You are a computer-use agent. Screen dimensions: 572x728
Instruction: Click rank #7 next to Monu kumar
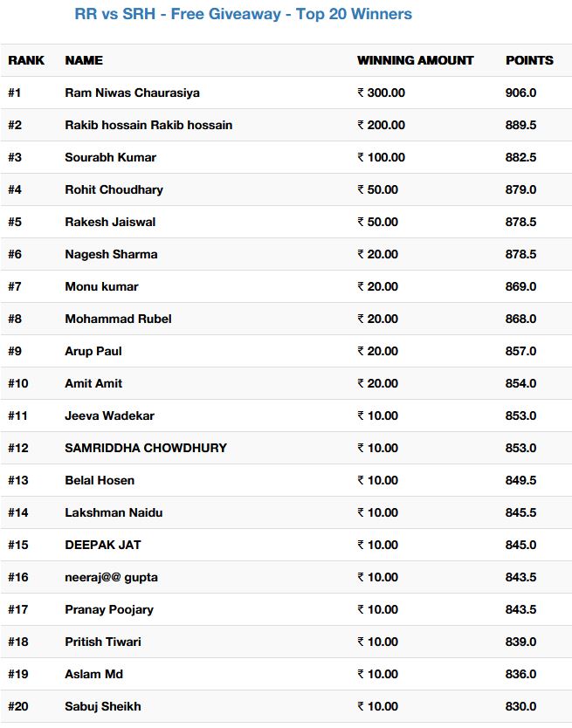[14, 286]
